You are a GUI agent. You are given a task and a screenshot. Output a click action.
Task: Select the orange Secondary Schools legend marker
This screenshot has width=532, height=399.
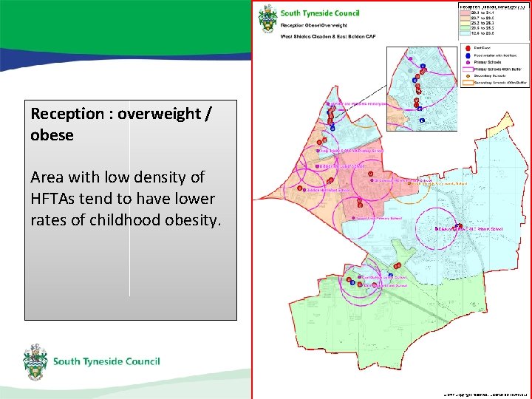point(468,76)
